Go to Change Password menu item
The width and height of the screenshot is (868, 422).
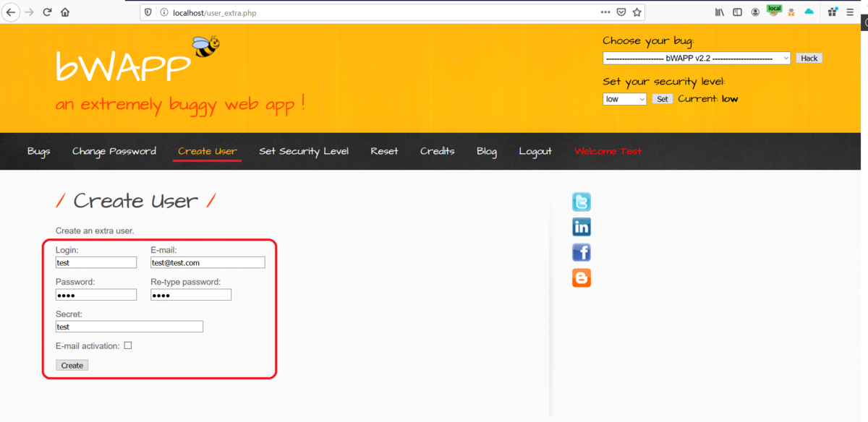(x=114, y=151)
